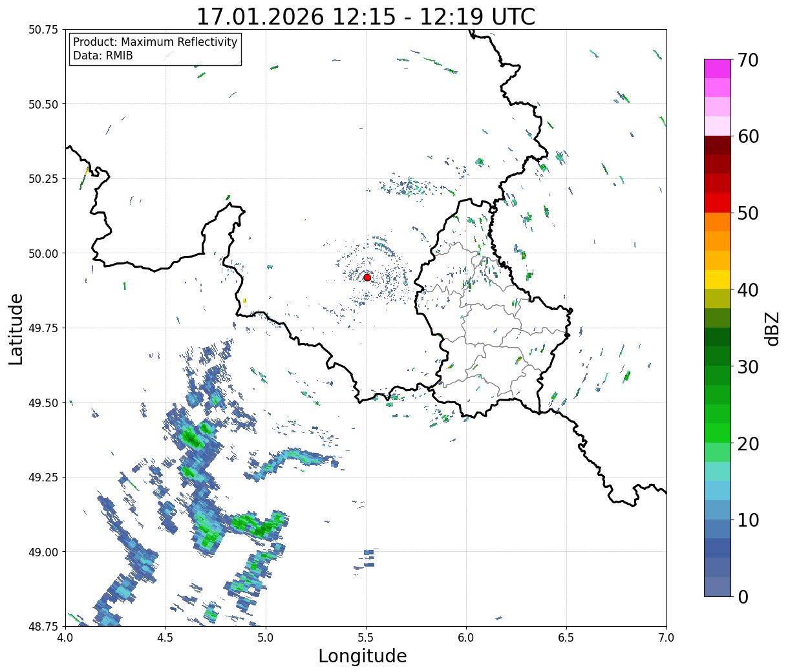This screenshot has height=672, width=788.
Task: Click longitude tick label 7.0
Action: click(666, 638)
